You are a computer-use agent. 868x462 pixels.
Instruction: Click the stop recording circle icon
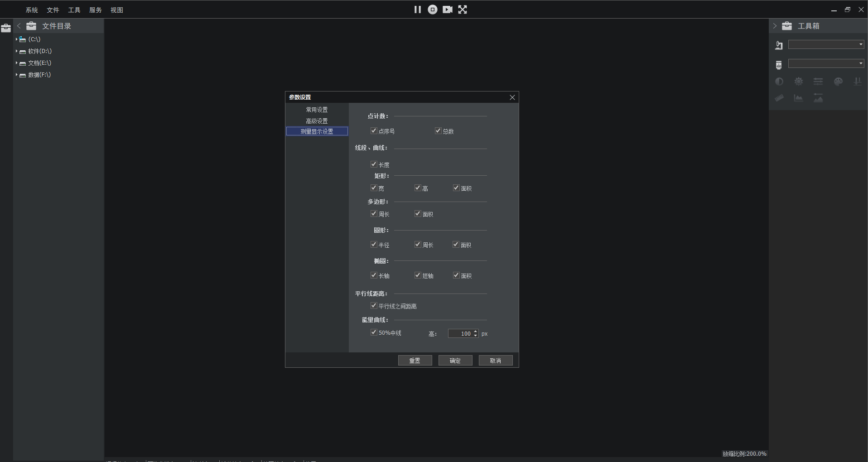point(433,10)
